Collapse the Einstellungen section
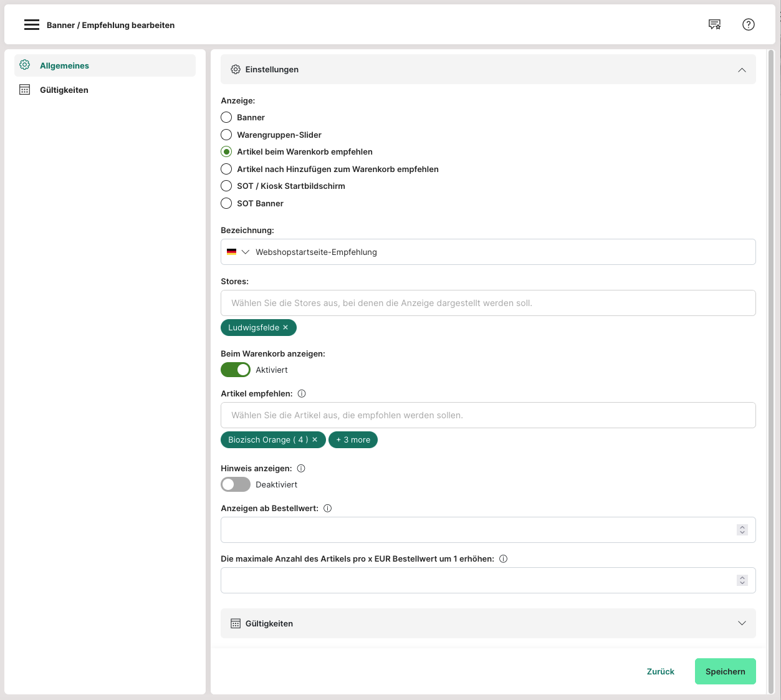Screen dimensions: 781x700 pos(742,70)
